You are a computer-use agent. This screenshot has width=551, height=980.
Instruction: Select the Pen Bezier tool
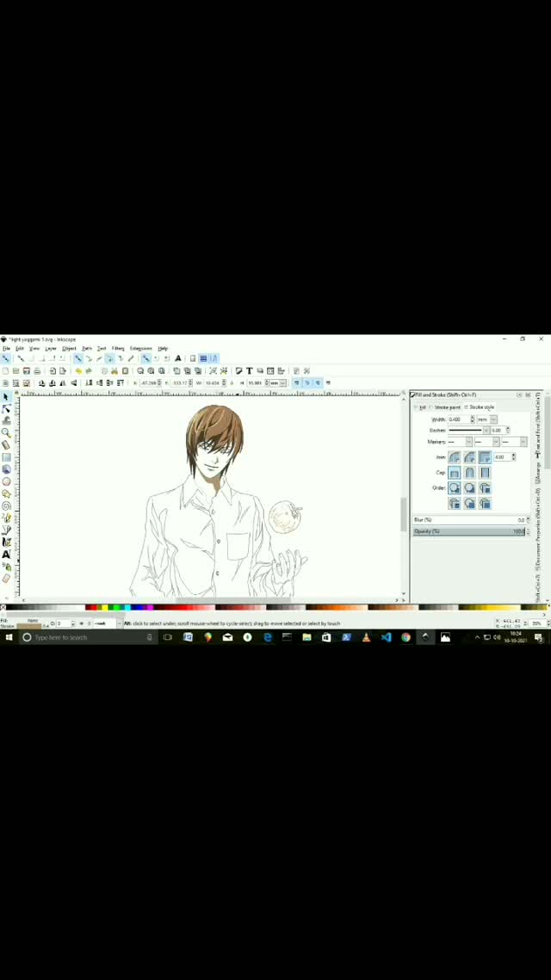[x=6, y=530]
